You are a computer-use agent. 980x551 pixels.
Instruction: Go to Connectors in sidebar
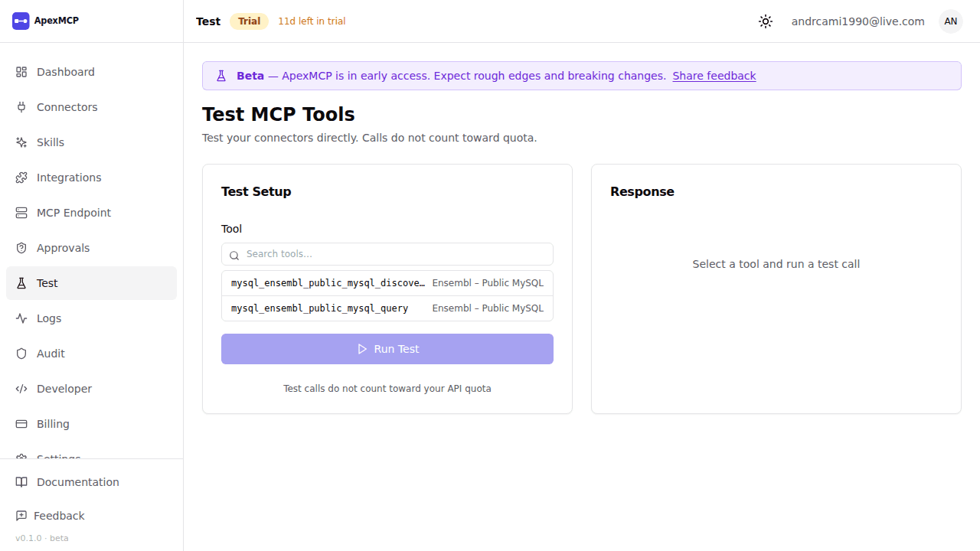point(91,107)
